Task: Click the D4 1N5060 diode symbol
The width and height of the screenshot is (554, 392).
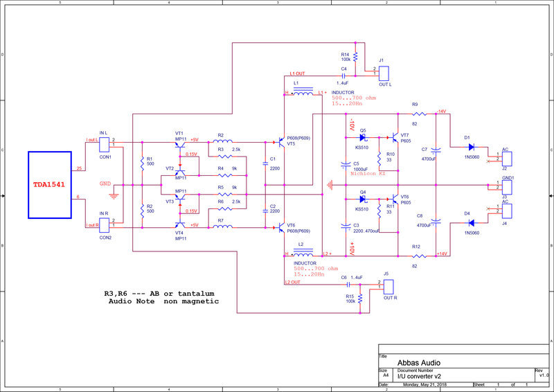Action: pos(470,223)
